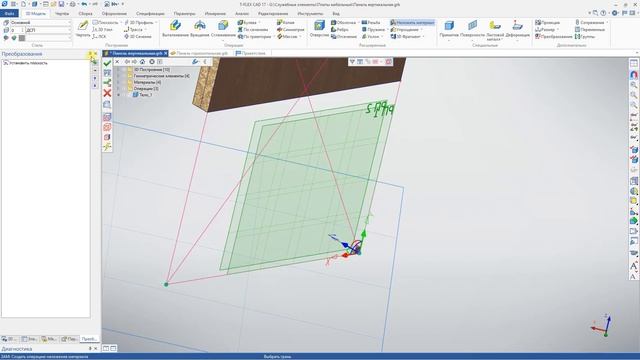Click the level number input field
Screen dimensions: 640x360
point(16,30)
